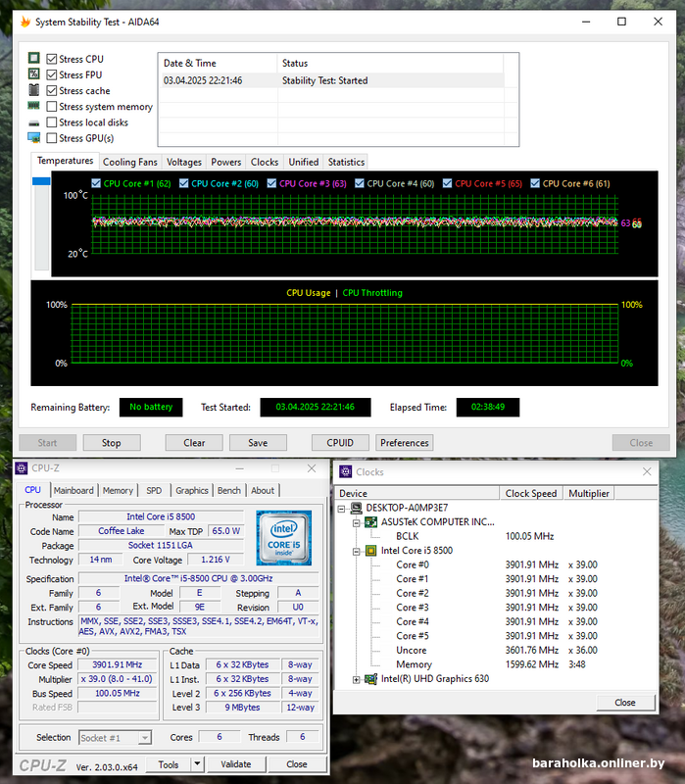Select the BCLK row in Clocks
Screen dimensions: 685x784
pos(497,536)
